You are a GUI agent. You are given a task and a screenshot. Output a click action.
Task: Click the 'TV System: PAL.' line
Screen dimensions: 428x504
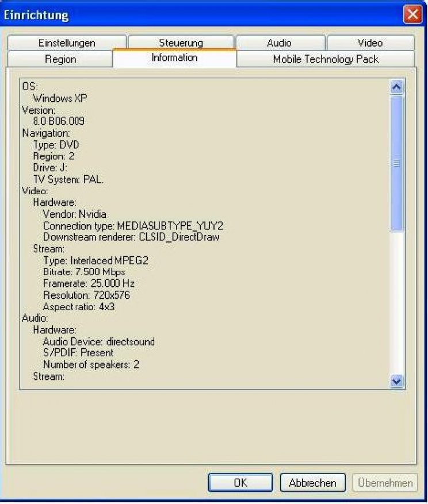(68, 179)
